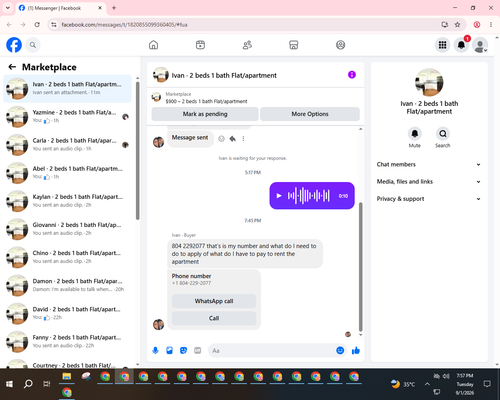Viewport: 500px width, 400px height.
Task: Click Mark as pending button
Action: pyautogui.click(x=205, y=114)
